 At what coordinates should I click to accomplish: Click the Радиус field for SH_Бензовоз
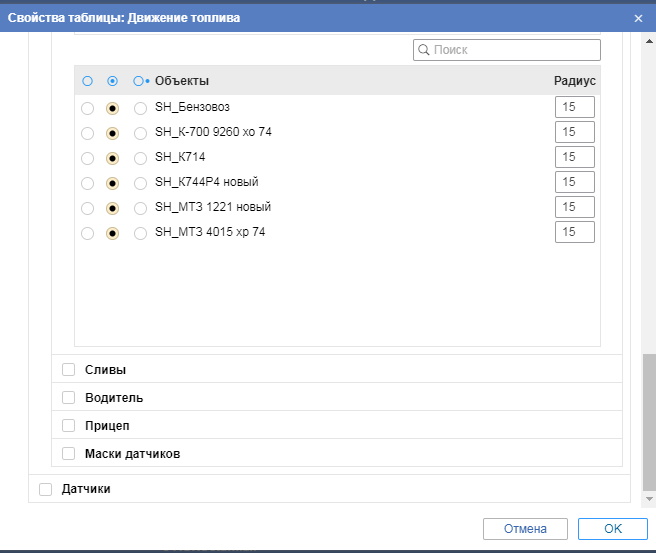pos(574,107)
